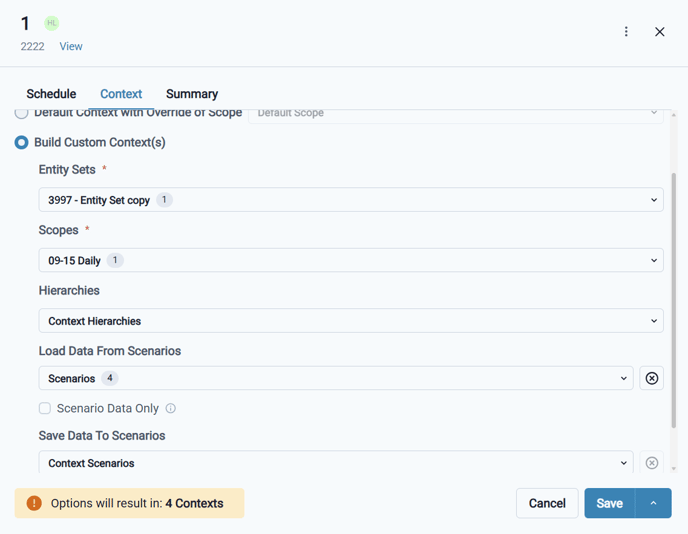Switch to the Schedule tab
Viewport: 688px width, 534px height.
pyautogui.click(x=51, y=94)
